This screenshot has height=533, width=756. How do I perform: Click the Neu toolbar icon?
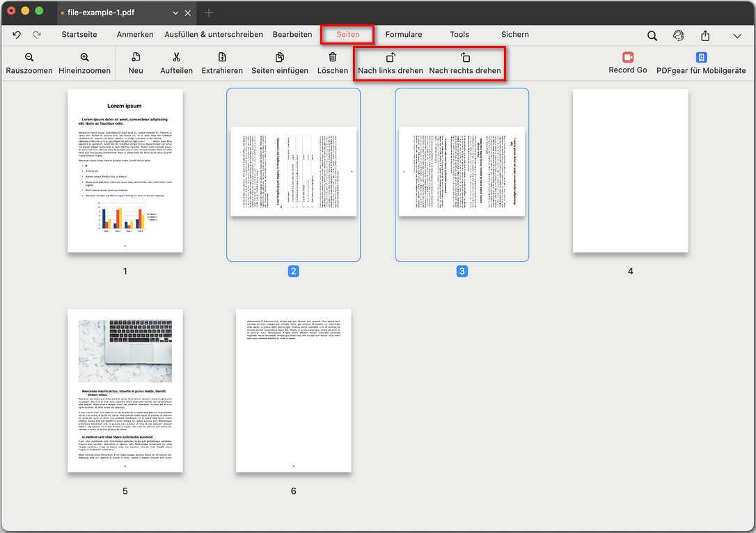(135, 63)
